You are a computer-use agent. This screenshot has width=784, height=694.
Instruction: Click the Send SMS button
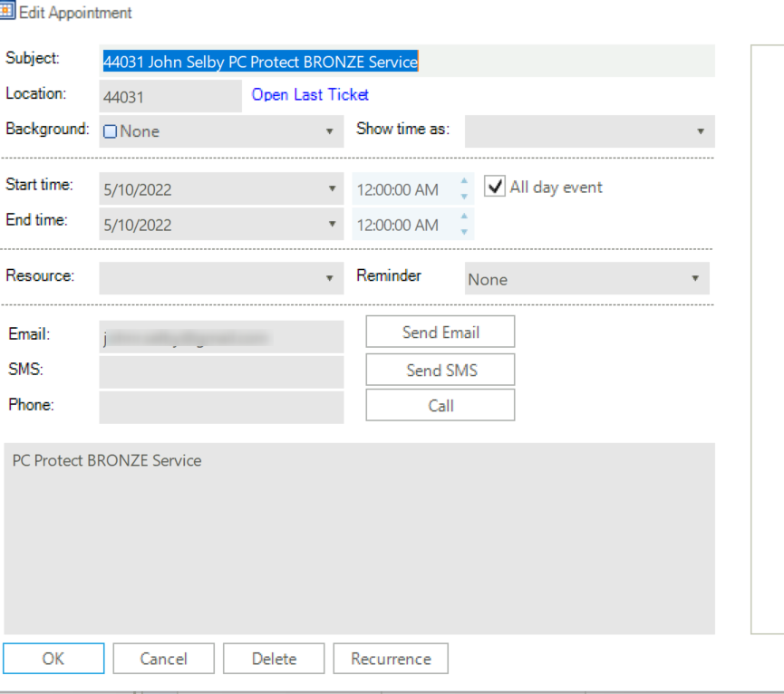[x=440, y=370]
